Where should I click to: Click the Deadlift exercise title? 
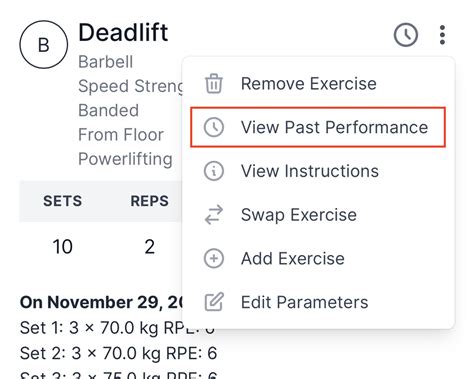[123, 33]
